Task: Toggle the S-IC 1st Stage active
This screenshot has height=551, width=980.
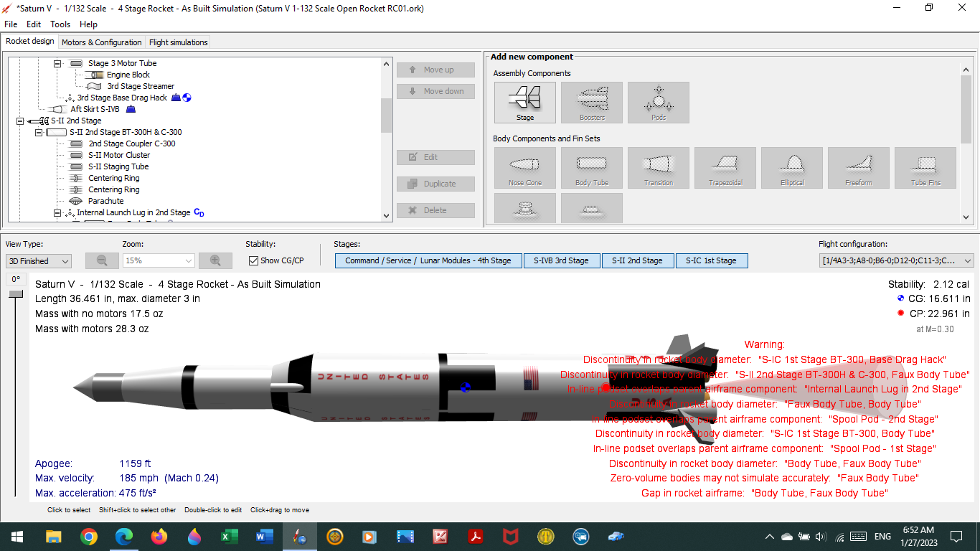Action: (x=712, y=260)
